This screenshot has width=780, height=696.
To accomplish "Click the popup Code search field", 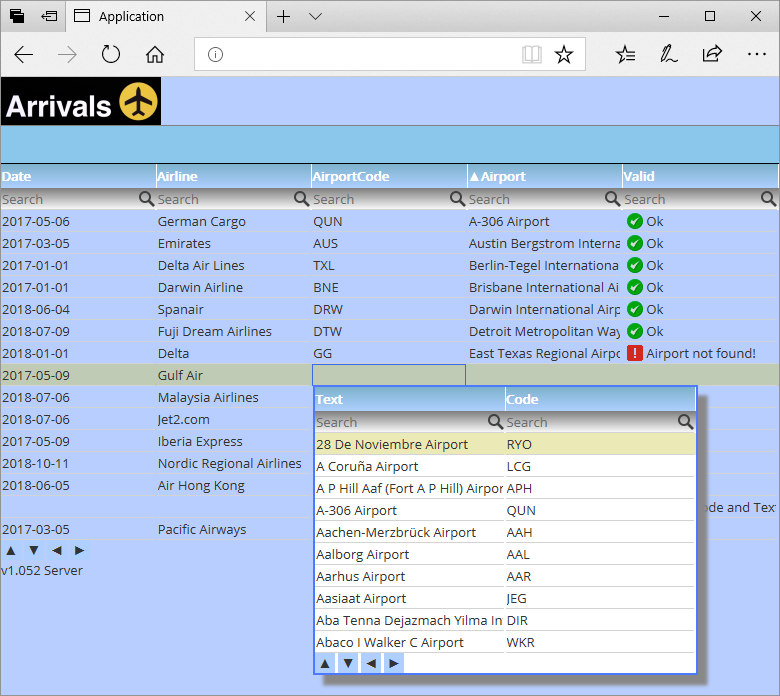I will [591, 422].
